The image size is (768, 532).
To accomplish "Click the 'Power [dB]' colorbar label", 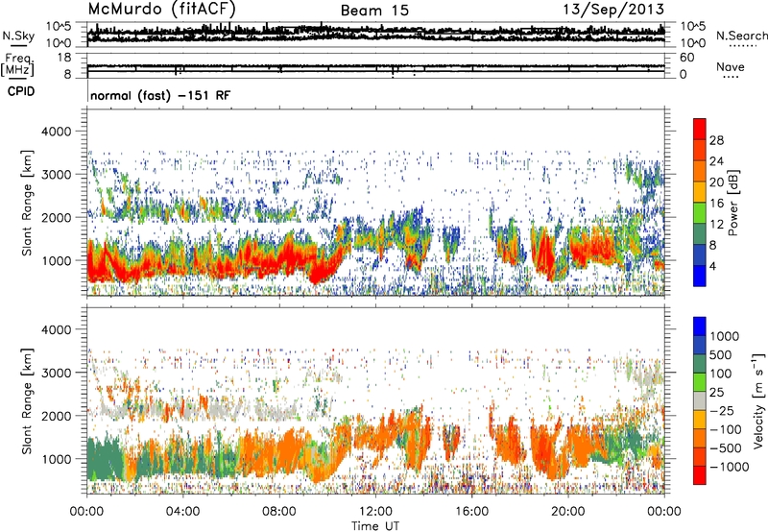I will pyautogui.click(x=732, y=203).
